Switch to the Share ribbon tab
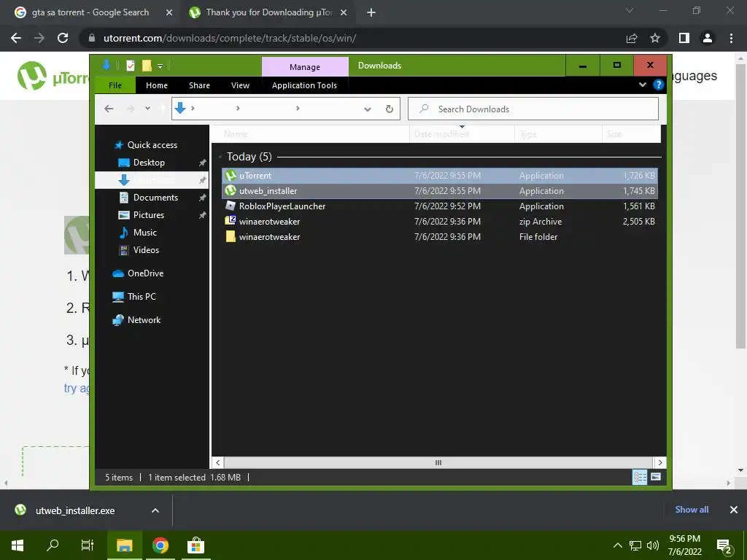Viewport: 747px width, 560px height. click(x=199, y=85)
